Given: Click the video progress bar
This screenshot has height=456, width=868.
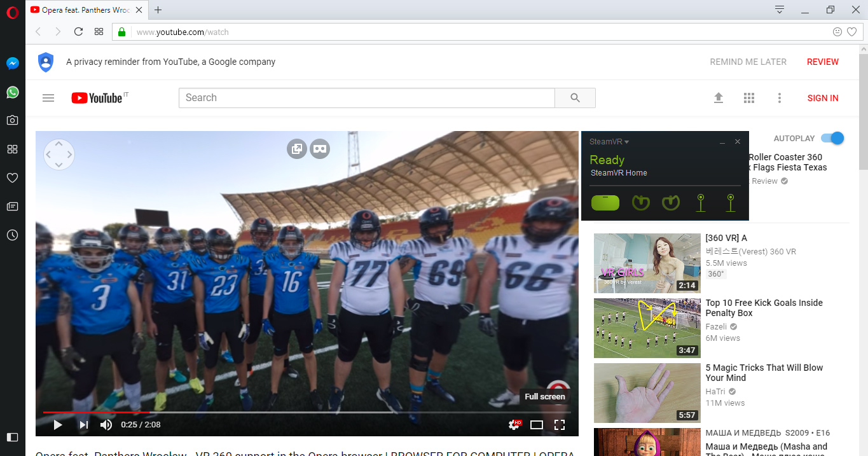Looking at the screenshot, I should (x=305, y=412).
